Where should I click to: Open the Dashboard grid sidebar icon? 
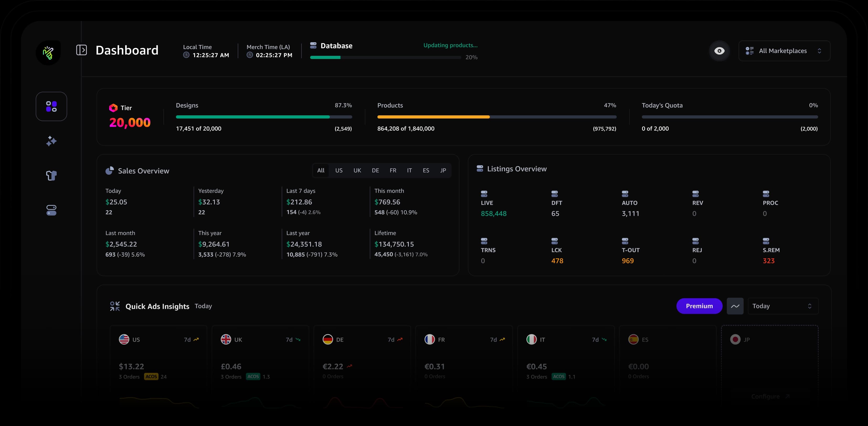click(x=51, y=106)
